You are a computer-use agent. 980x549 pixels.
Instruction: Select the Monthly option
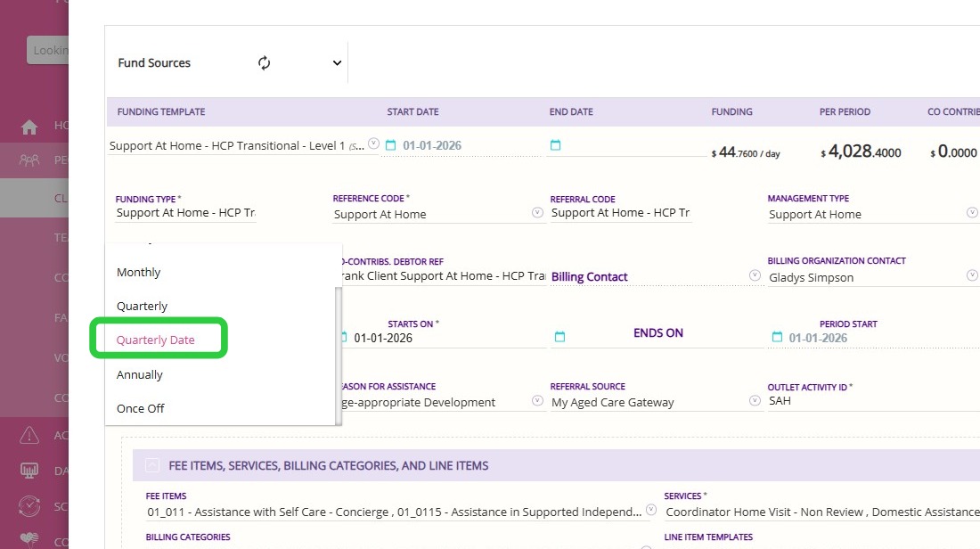[x=139, y=273]
